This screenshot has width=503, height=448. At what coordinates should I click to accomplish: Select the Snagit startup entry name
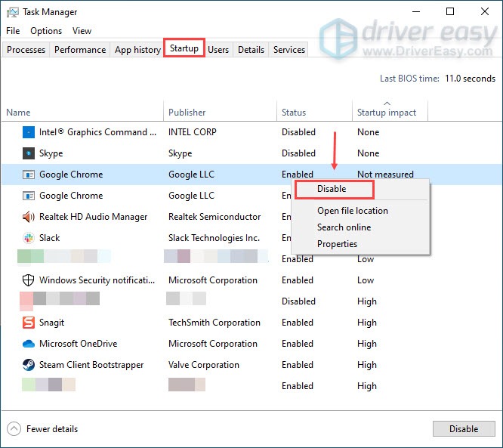(x=51, y=323)
